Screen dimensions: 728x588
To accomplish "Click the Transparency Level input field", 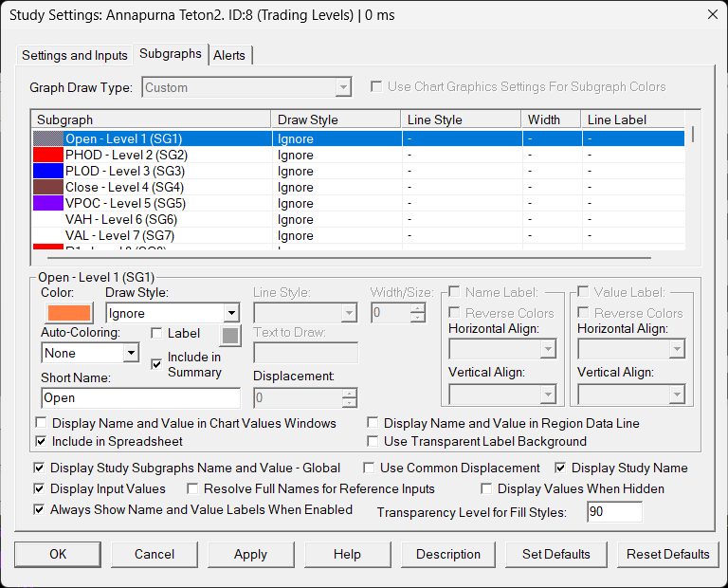I will 613,512.
